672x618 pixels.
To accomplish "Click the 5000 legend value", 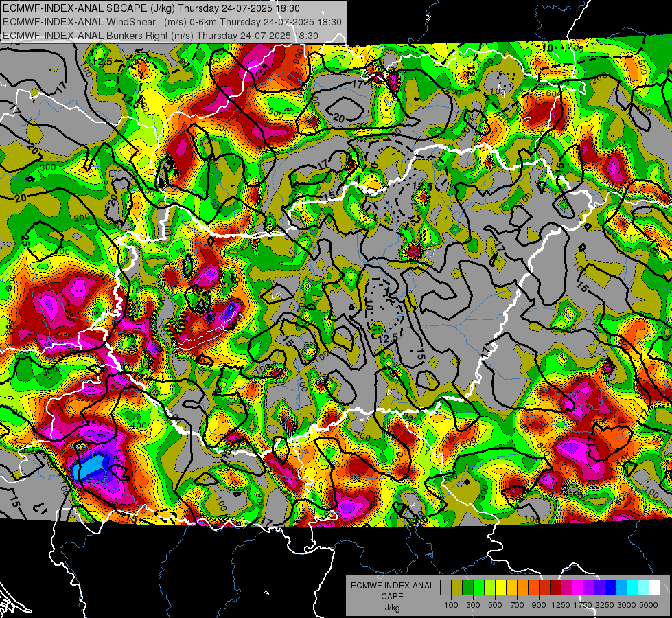I will click(649, 605).
